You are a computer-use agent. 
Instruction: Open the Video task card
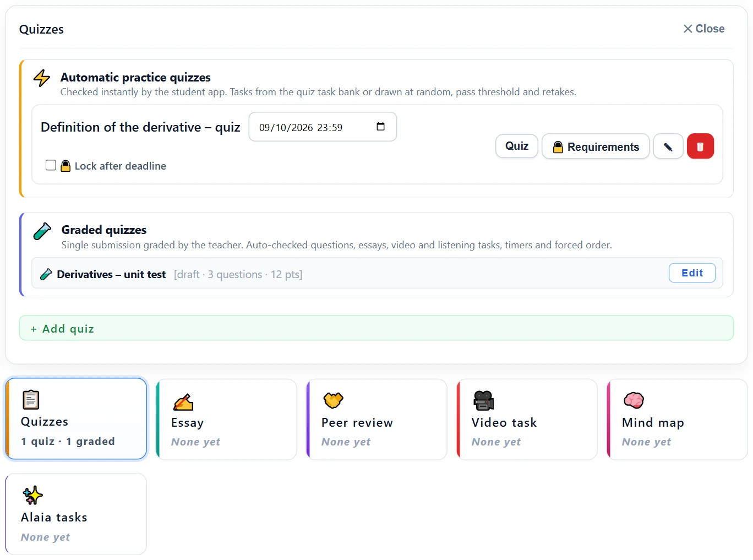[527, 419]
